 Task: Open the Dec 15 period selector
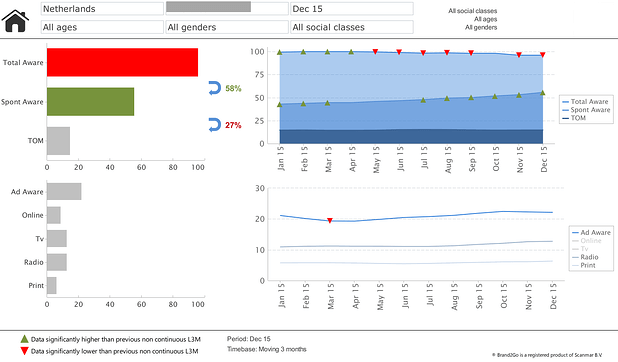tap(352, 9)
